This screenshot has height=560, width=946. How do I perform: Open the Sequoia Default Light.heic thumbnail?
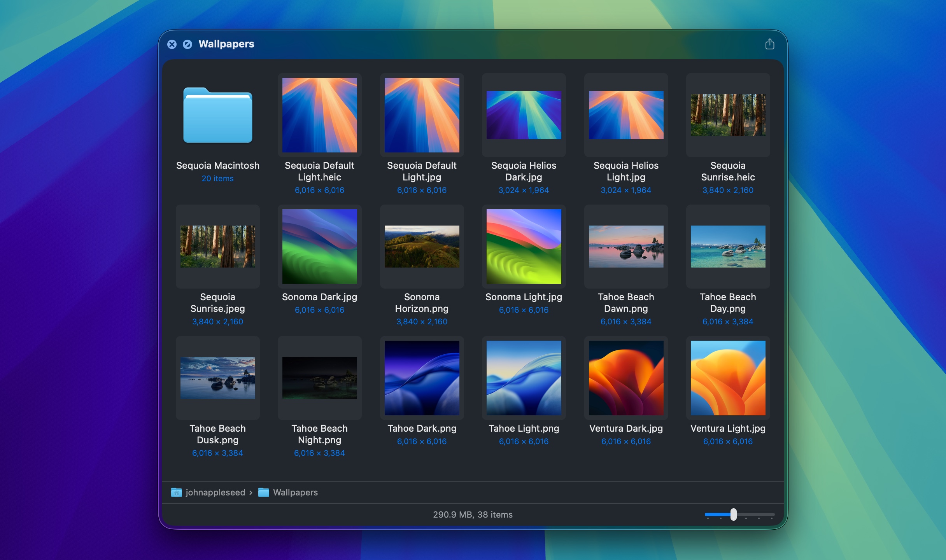pos(319,115)
